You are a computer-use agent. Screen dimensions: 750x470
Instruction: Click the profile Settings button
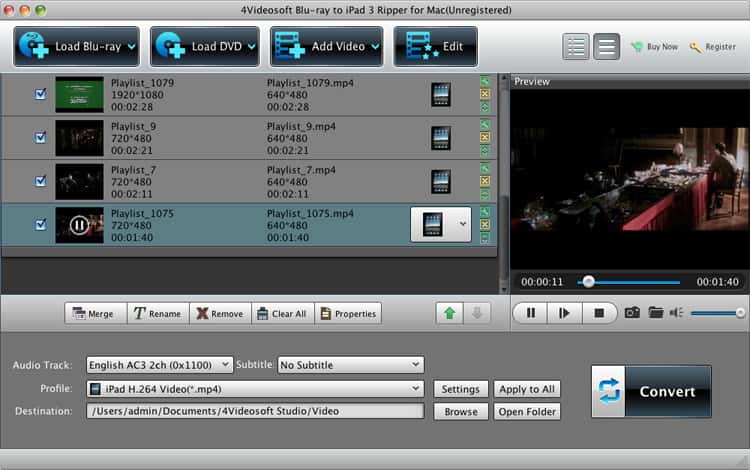pyautogui.click(x=461, y=389)
